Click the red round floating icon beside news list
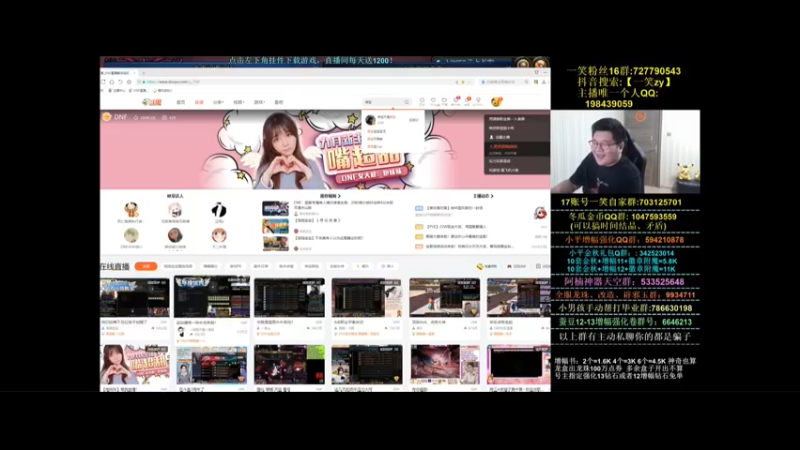800x450 pixels. coord(540,213)
